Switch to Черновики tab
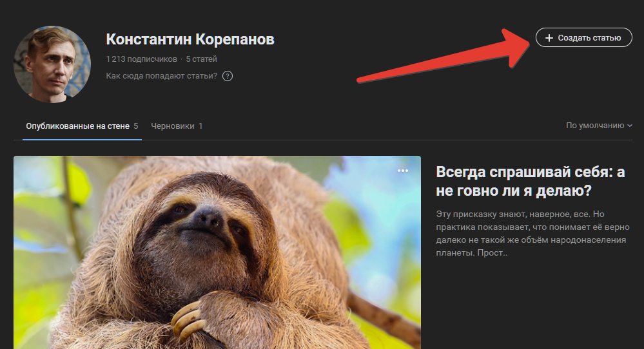644x349 pixels. pos(177,126)
